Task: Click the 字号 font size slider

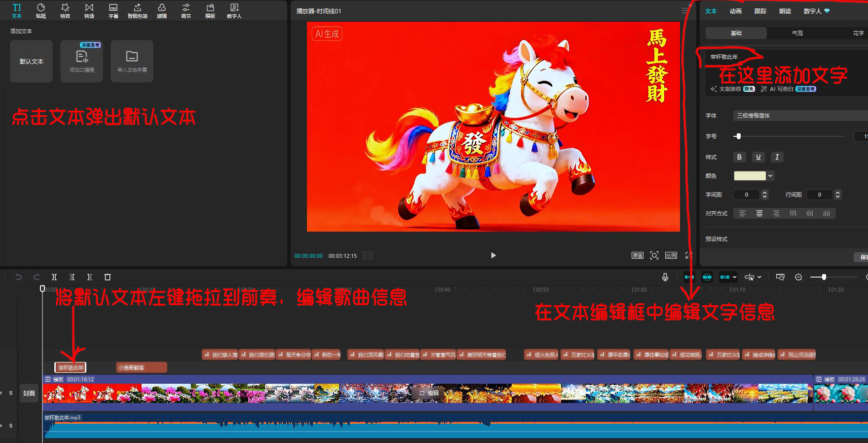Action: [x=790, y=136]
